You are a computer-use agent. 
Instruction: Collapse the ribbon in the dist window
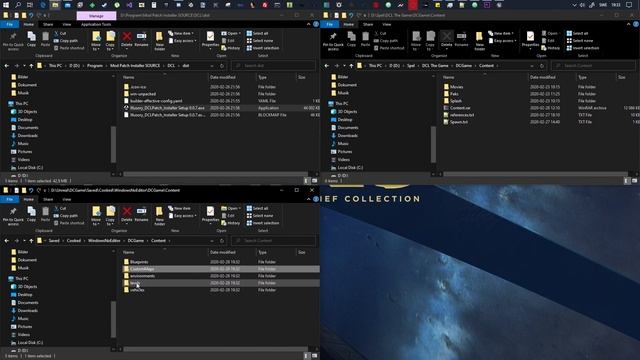309,24
